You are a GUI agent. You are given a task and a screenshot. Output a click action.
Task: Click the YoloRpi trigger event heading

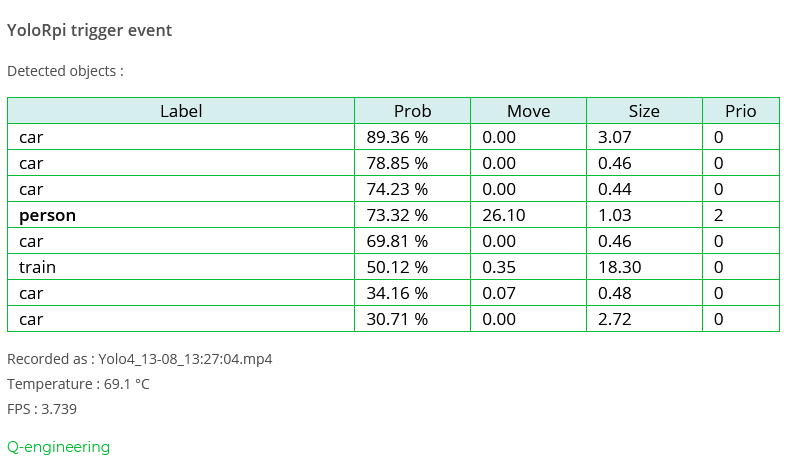pos(89,30)
